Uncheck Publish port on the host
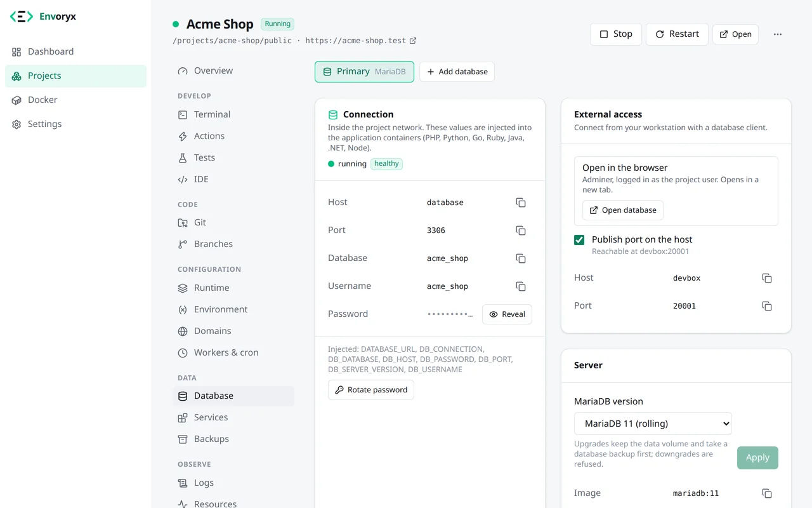 [579, 240]
